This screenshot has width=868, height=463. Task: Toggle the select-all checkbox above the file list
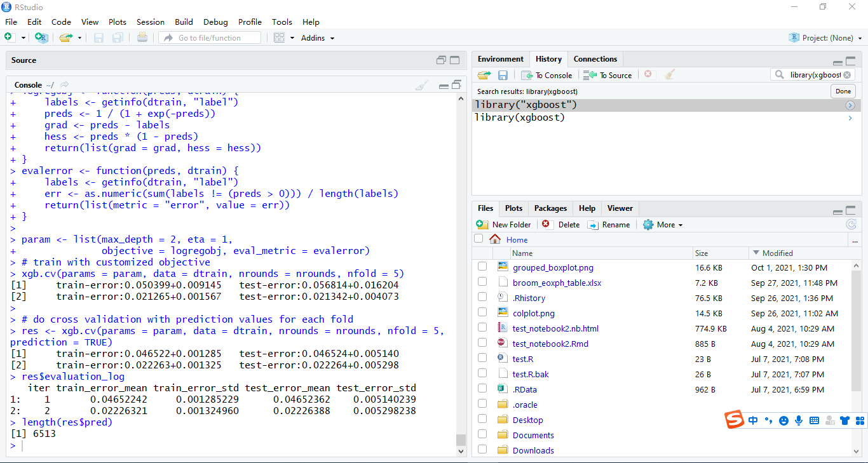point(478,238)
